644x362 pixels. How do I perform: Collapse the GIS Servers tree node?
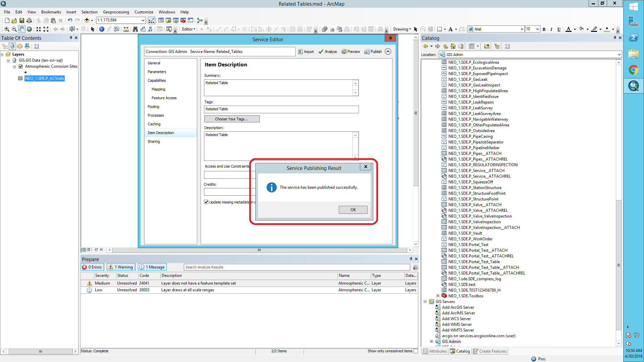point(425,302)
